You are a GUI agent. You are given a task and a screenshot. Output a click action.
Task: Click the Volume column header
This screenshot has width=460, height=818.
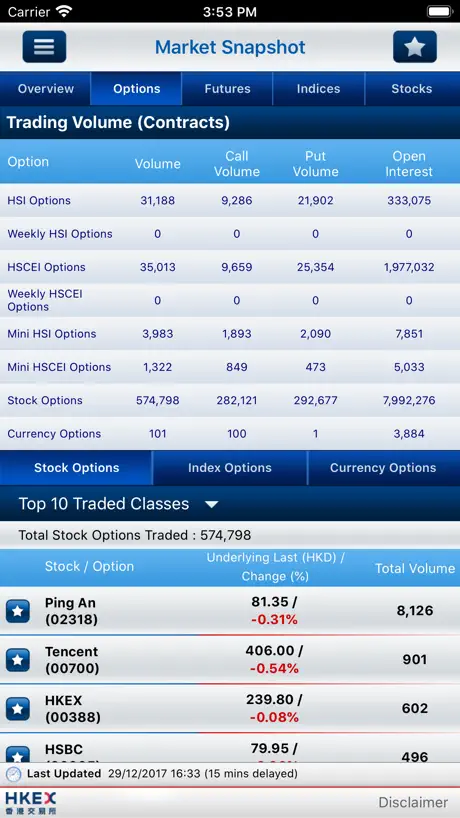pyautogui.click(x=158, y=164)
